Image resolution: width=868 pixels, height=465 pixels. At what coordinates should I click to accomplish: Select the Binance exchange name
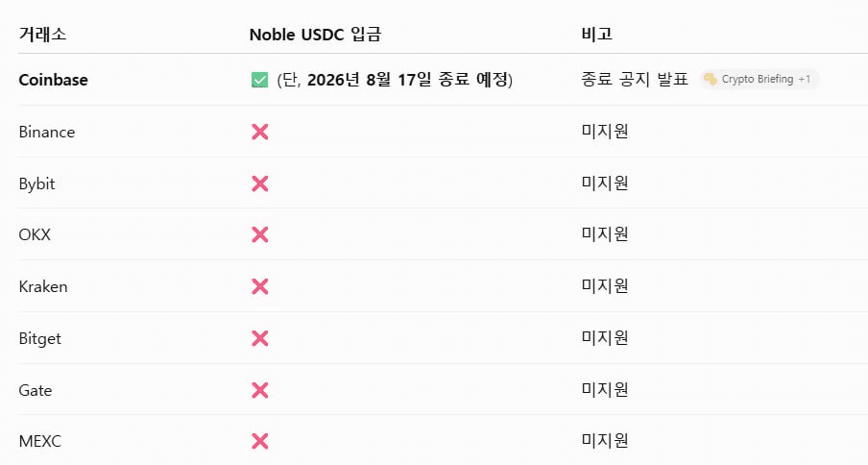click(x=46, y=132)
